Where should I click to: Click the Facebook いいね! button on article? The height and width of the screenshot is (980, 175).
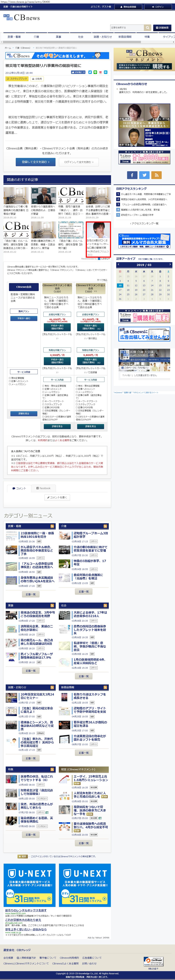79,72
